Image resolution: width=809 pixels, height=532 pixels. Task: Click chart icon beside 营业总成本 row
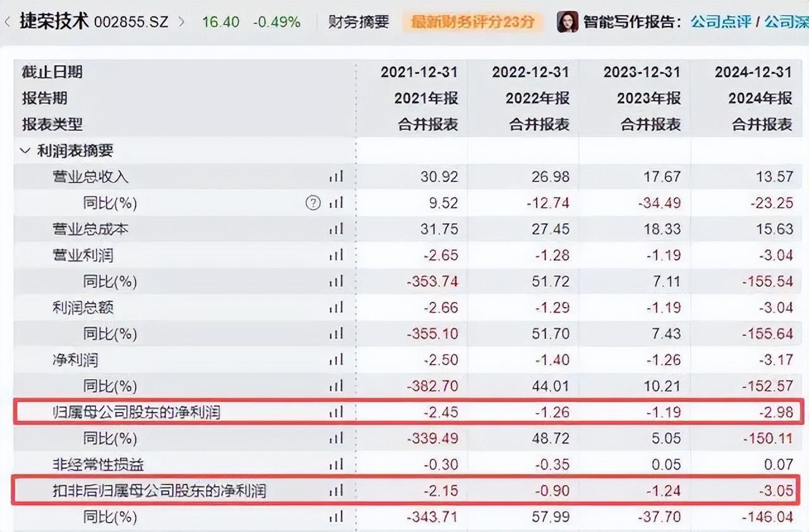tap(336, 229)
